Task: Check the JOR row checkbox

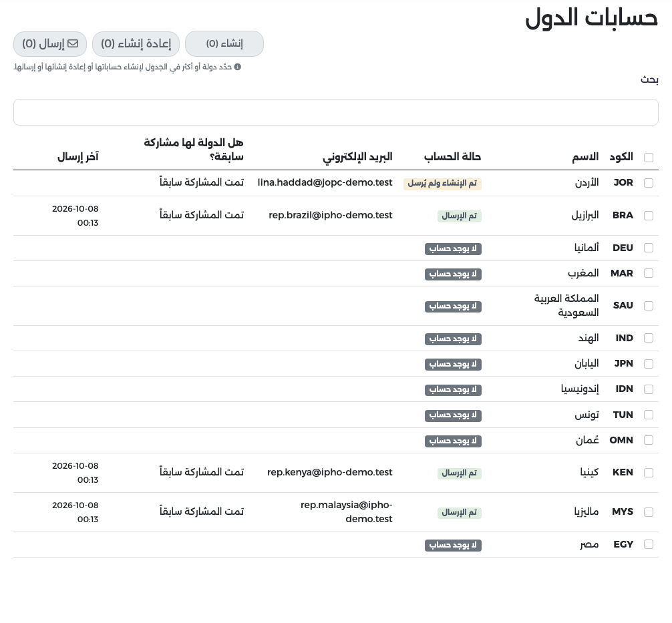Action: pyautogui.click(x=649, y=183)
